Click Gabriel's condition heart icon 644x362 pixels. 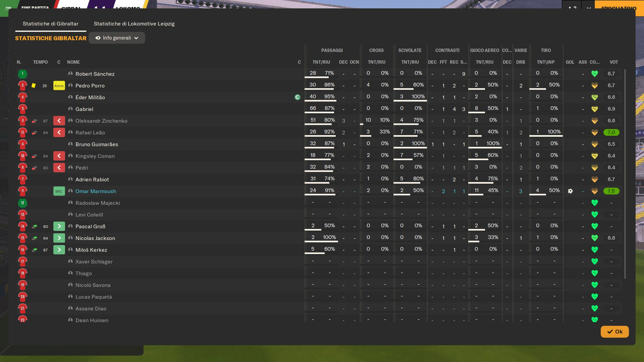pyautogui.click(x=594, y=109)
